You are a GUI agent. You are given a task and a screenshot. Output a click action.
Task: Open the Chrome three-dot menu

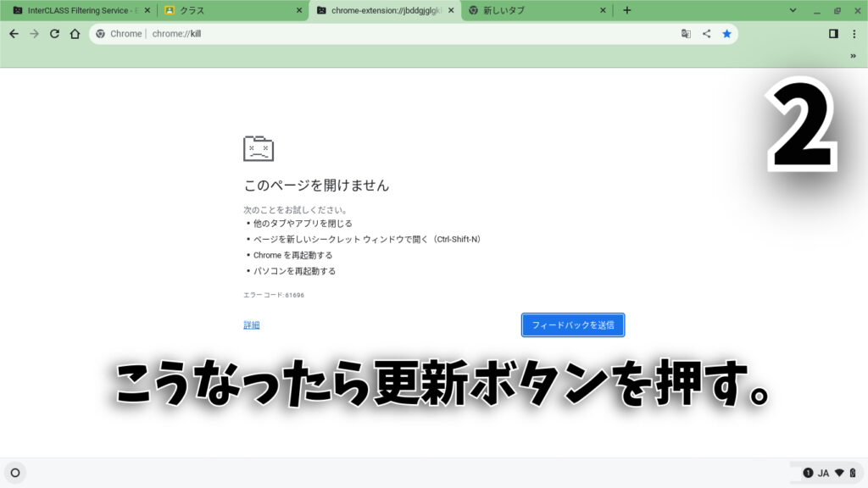click(x=854, y=34)
